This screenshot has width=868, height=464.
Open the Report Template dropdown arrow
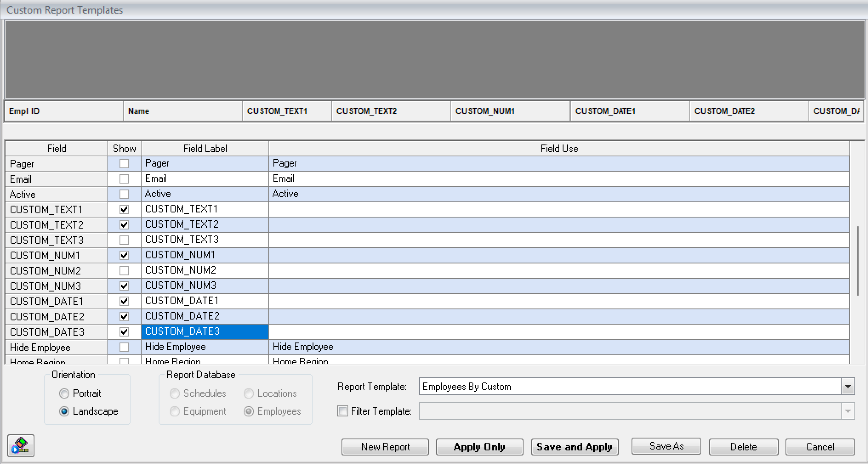tap(848, 387)
